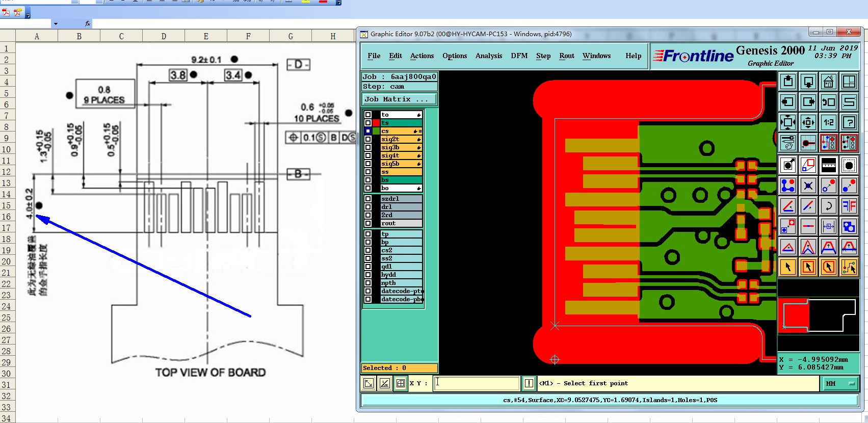
Task: Click the blue connected-dots net icon
Action: click(788, 186)
